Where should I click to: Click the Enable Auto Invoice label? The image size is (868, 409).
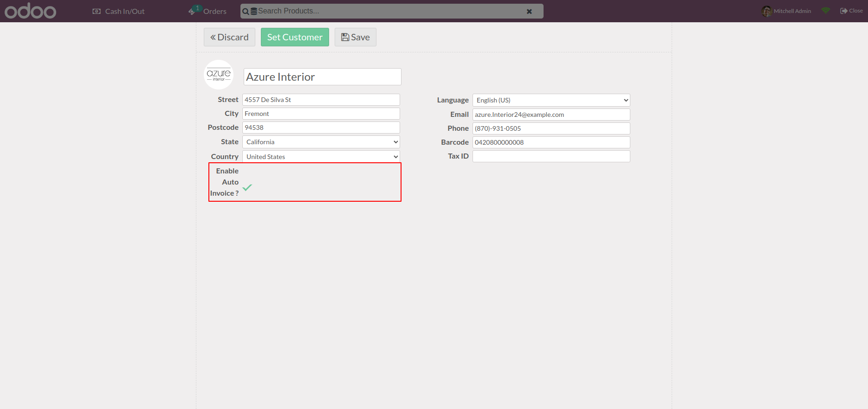click(x=225, y=182)
